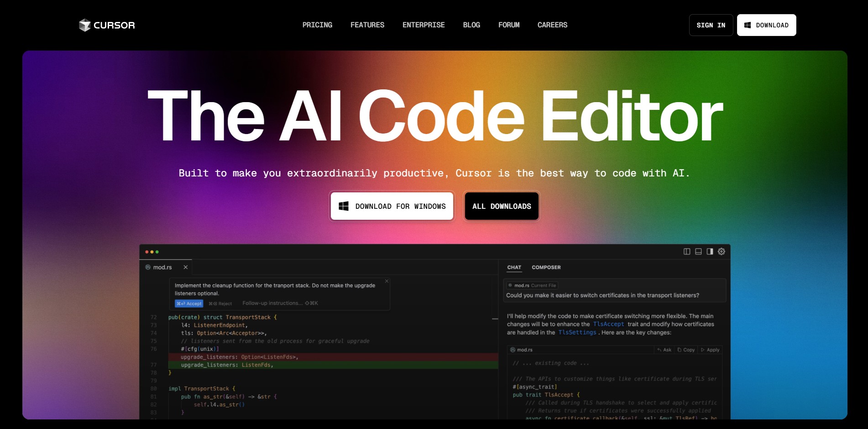Open the Pricing page
The image size is (868, 429).
pyautogui.click(x=317, y=25)
